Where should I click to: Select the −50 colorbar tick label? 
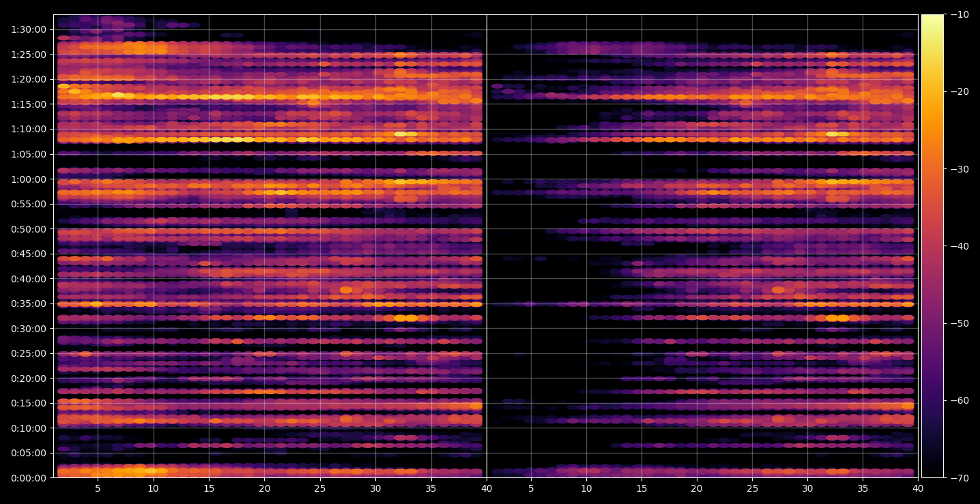pyautogui.click(x=958, y=323)
